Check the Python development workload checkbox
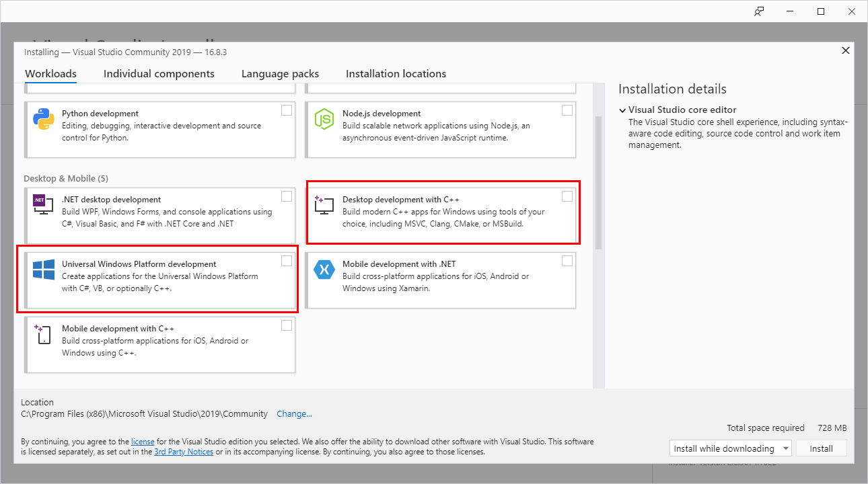 tap(287, 110)
